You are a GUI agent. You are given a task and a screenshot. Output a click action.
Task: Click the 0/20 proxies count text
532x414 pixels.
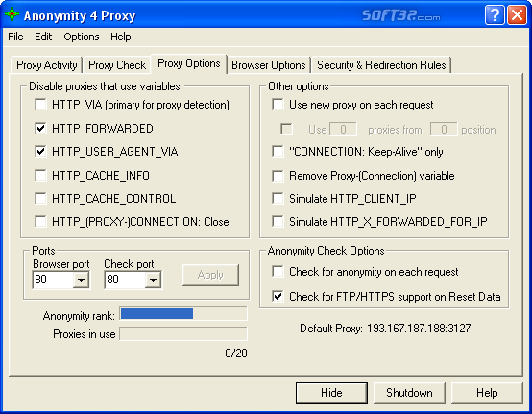pyautogui.click(x=236, y=353)
